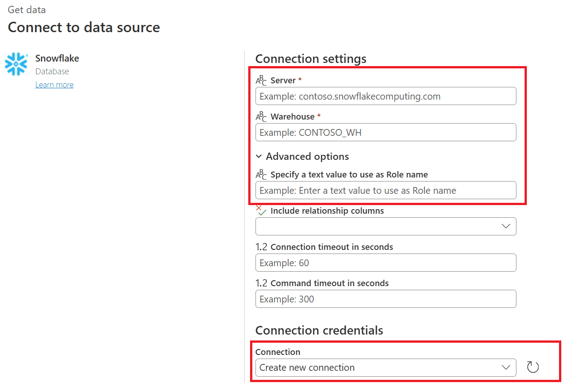Click the 1.2 number icon beside Connection timeout
Viewport: 588px width, 383px height.
click(x=261, y=247)
